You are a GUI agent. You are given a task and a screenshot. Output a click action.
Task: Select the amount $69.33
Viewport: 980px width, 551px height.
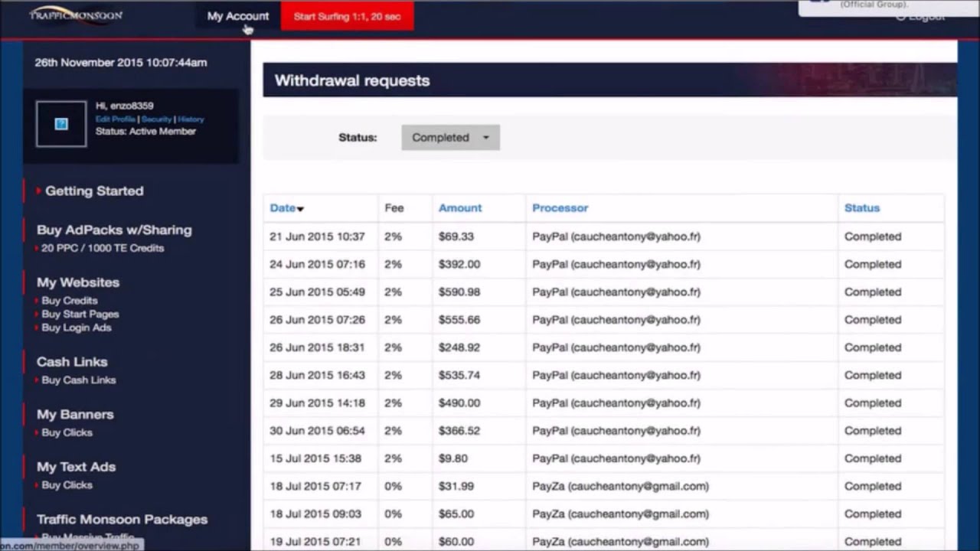click(x=456, y=236)
